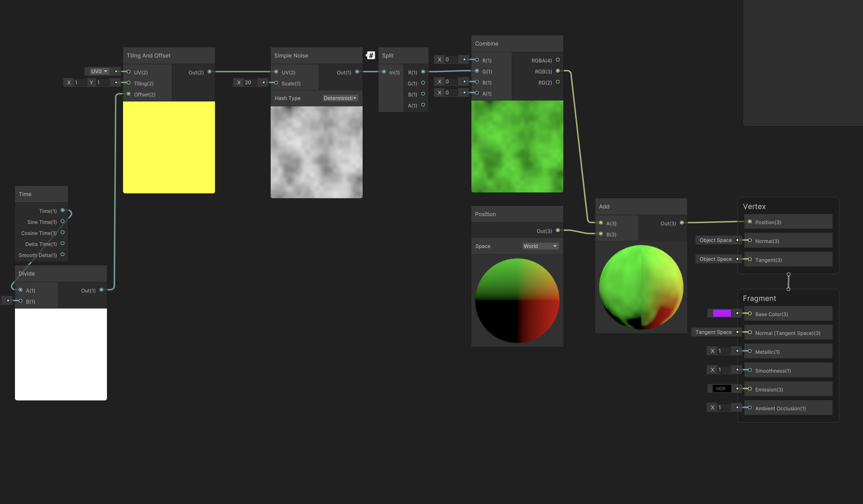
Task: Click the Out(2) output port on Tiling And Offset
Action: (x=209, y=72)
